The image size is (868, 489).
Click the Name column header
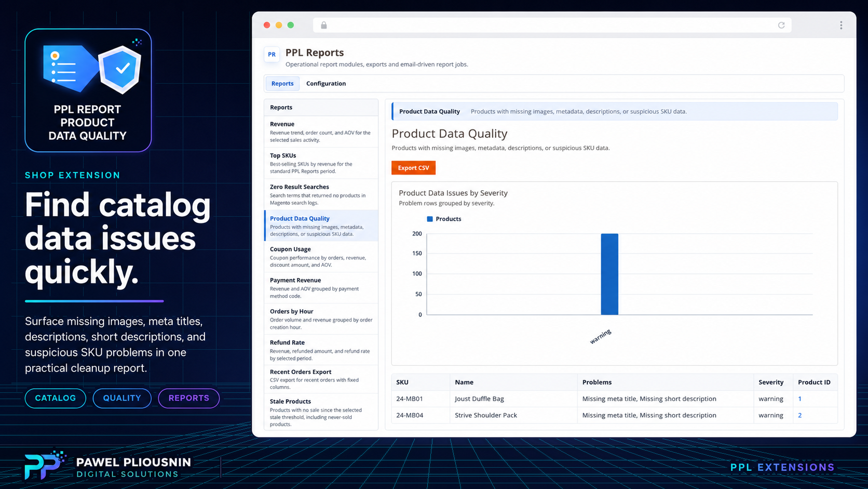pyautogui.click(x=513, y=382)
